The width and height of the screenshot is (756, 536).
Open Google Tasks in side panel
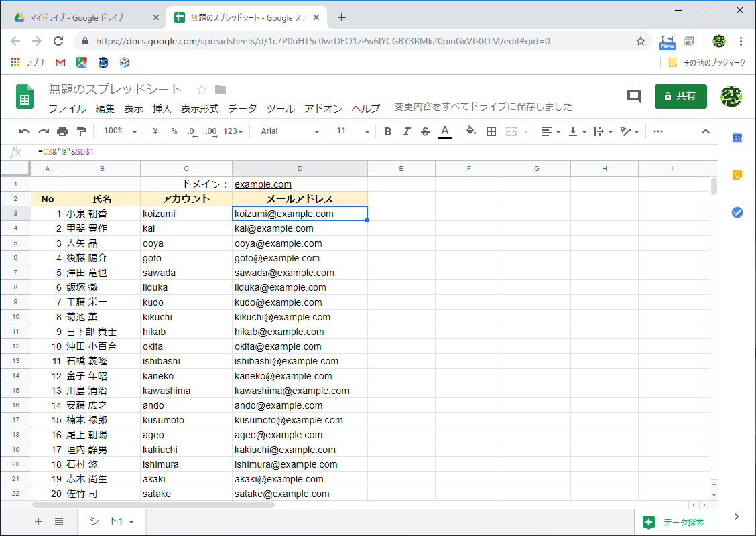click(737, 212)
